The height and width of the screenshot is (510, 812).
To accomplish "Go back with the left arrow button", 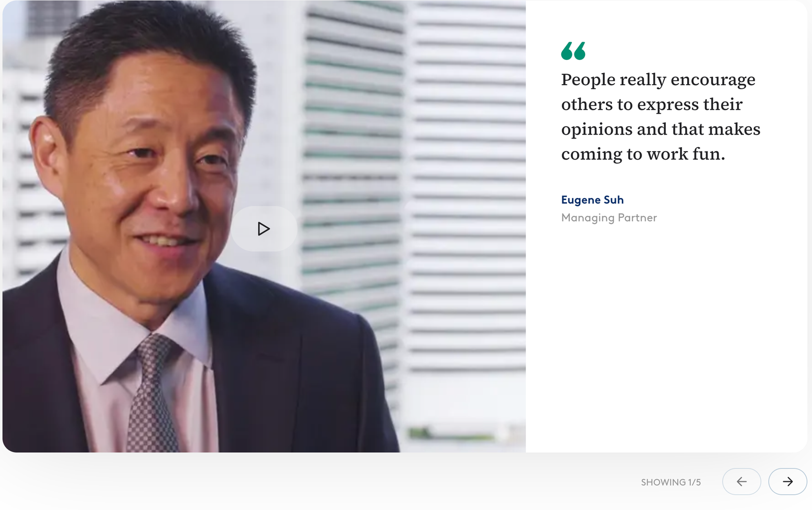I will (741, 482).
